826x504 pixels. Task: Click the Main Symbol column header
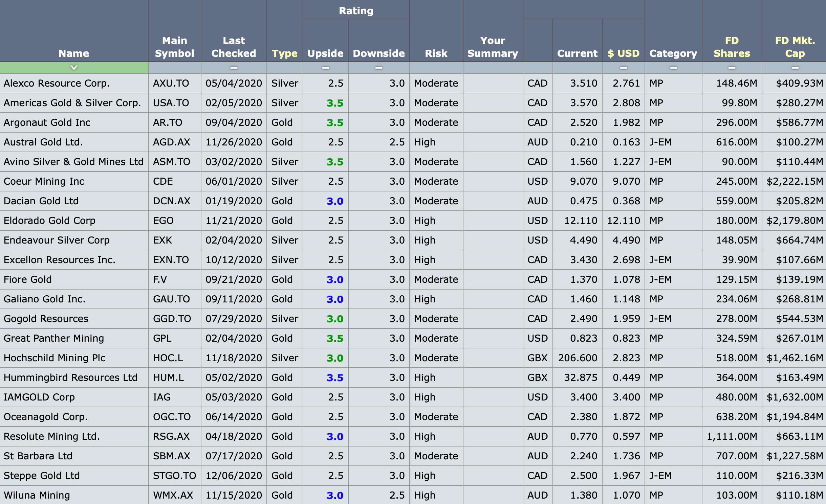coord(174,47)
